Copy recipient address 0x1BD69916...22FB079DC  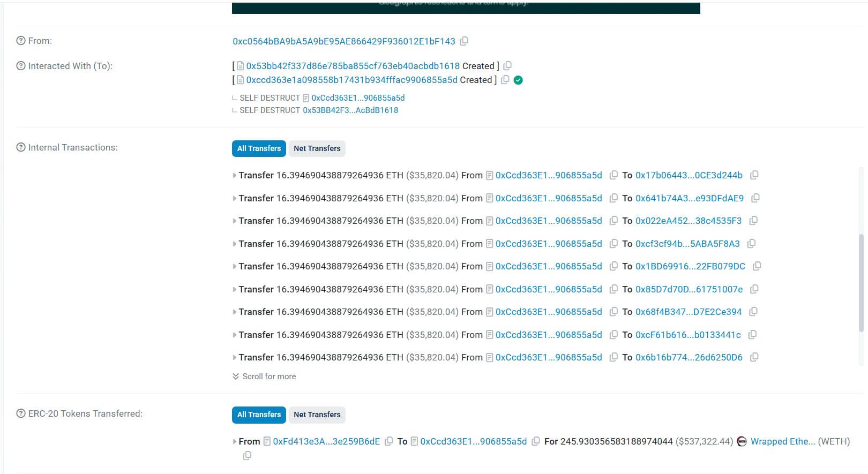coord(757,266)
